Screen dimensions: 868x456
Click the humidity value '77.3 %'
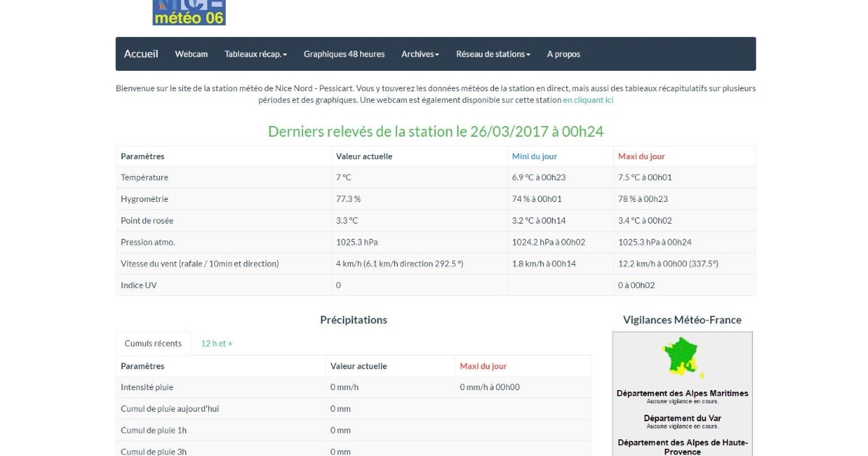[348, 199]
